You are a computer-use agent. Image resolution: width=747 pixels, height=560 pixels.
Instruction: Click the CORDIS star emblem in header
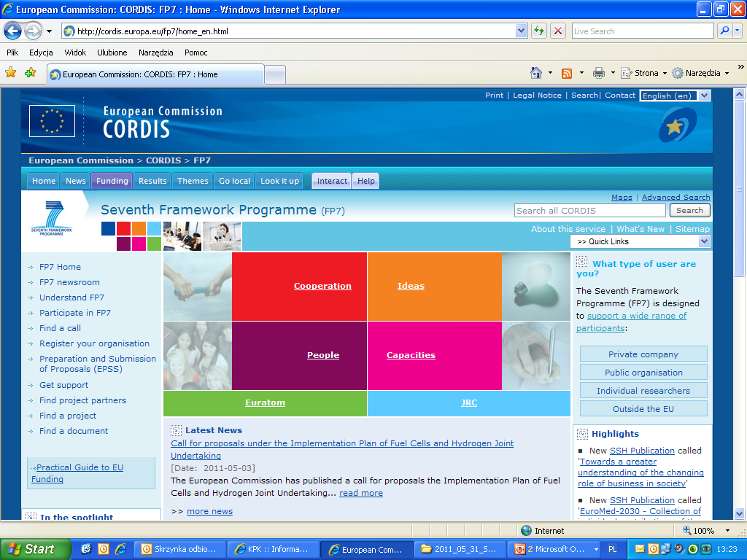coord(677,125)
